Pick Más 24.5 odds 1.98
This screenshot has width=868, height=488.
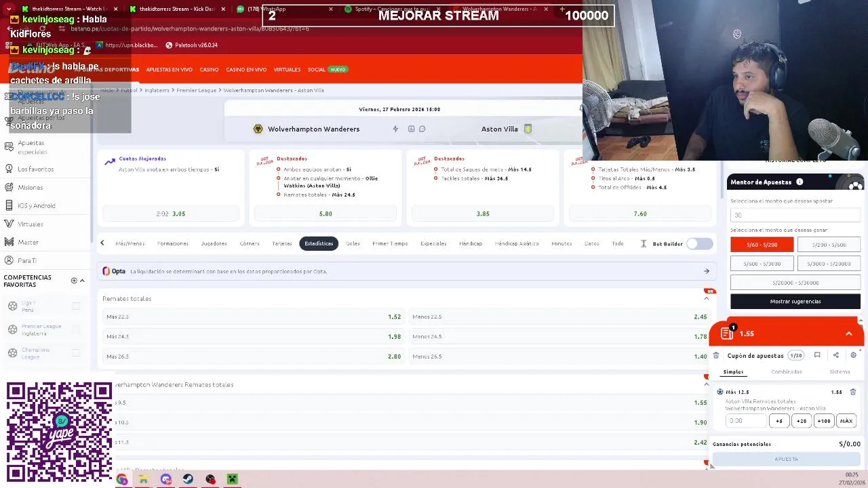253,336
